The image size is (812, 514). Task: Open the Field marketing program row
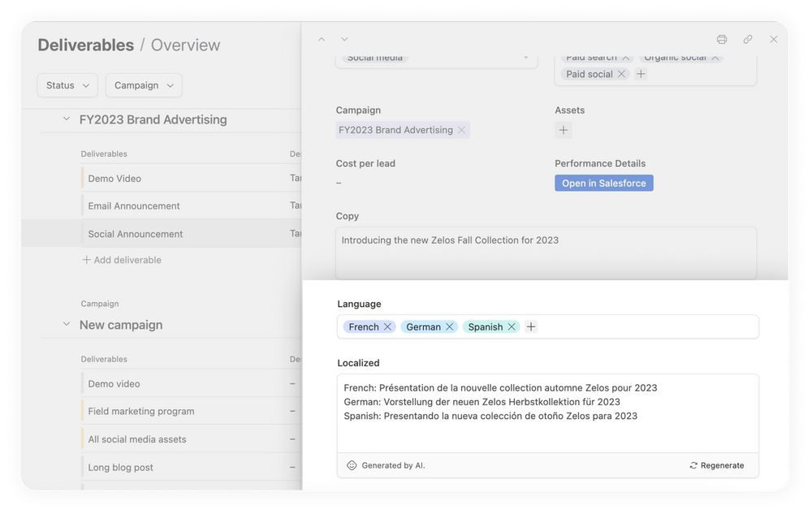click(x=191, y=411)
